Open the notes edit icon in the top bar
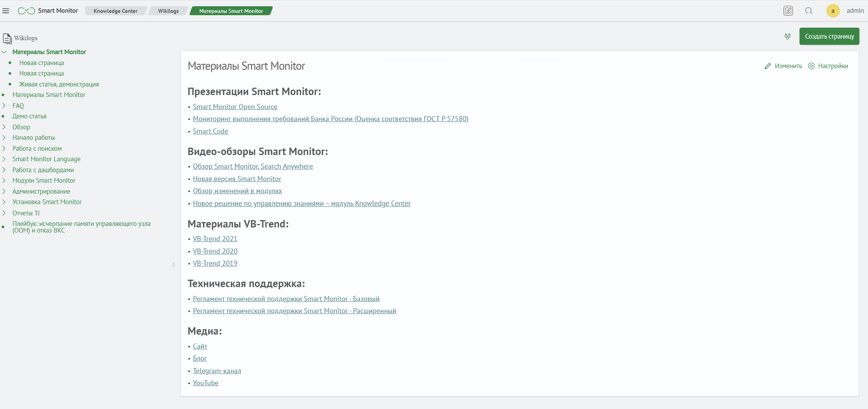This screenshot has height=409, width=868. click(788, 11)
